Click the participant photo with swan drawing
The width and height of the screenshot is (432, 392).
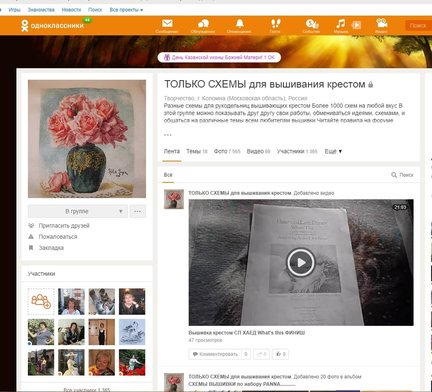click(132, 332)
